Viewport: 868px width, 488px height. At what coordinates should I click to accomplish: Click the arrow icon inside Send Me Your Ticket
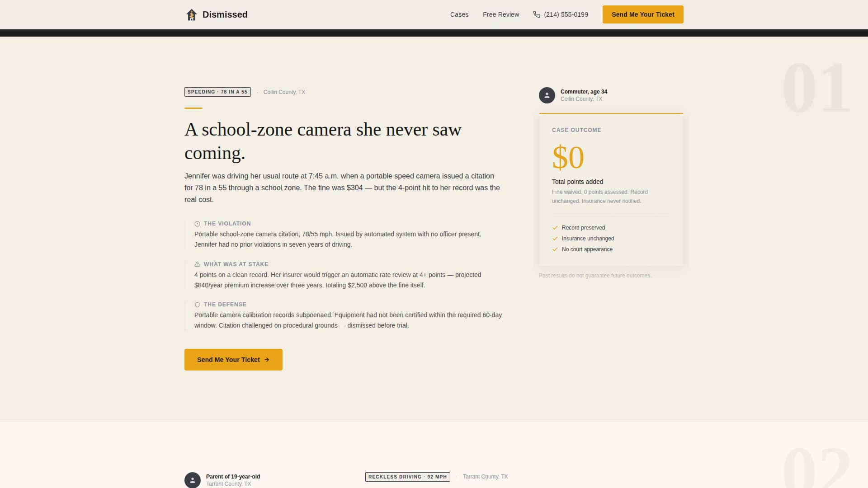(x=267, y=360)
